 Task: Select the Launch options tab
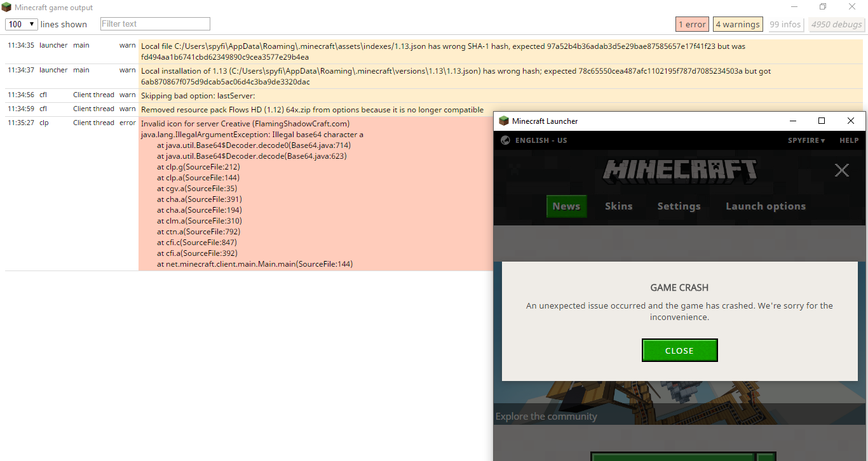[766, 206]
